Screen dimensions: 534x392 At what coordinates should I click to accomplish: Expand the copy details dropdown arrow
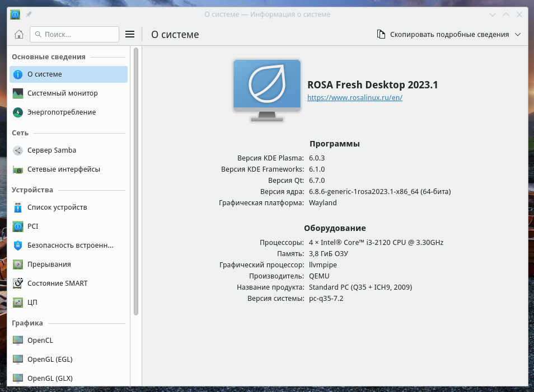pos(518,34)
